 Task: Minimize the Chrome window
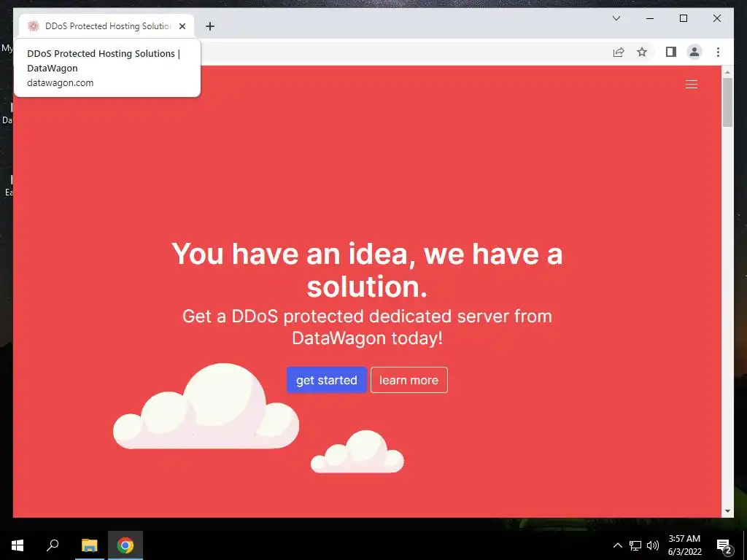click(x=650, y=18)
